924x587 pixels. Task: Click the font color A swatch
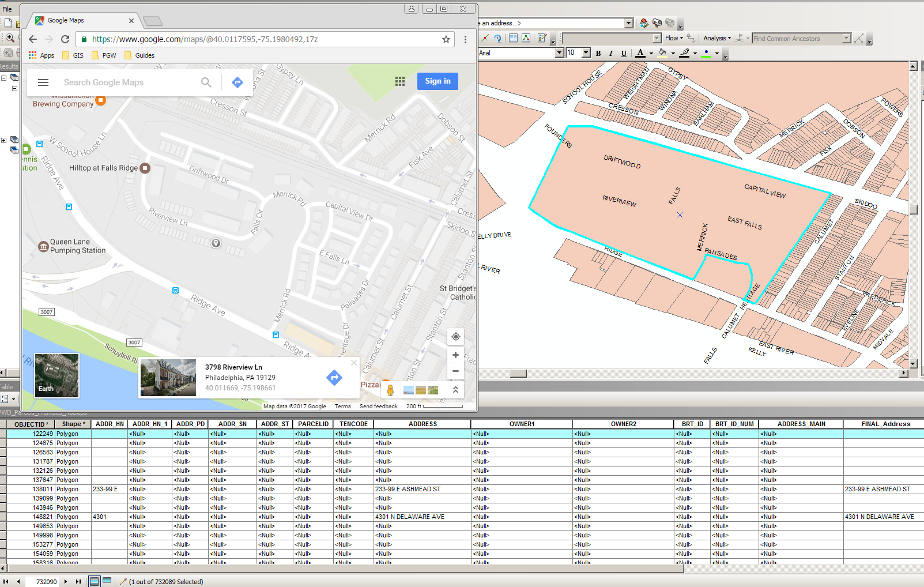(640, 53)
